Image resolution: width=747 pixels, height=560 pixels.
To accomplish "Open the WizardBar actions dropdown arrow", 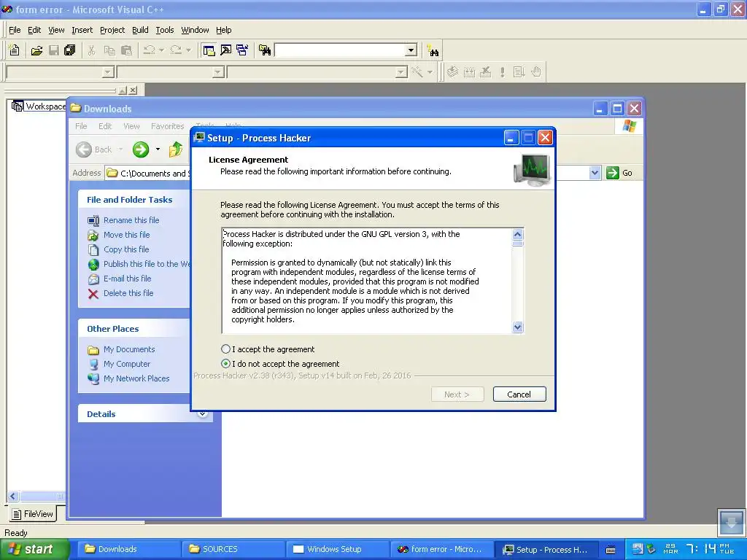I will (430, 72).
